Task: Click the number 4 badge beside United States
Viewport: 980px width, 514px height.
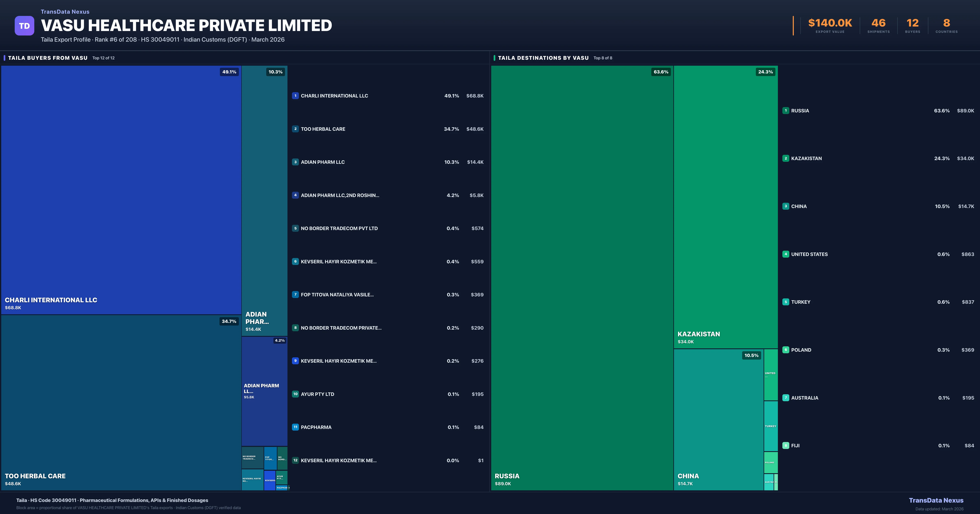Action: pyautogui.click(x=786, y=254)
